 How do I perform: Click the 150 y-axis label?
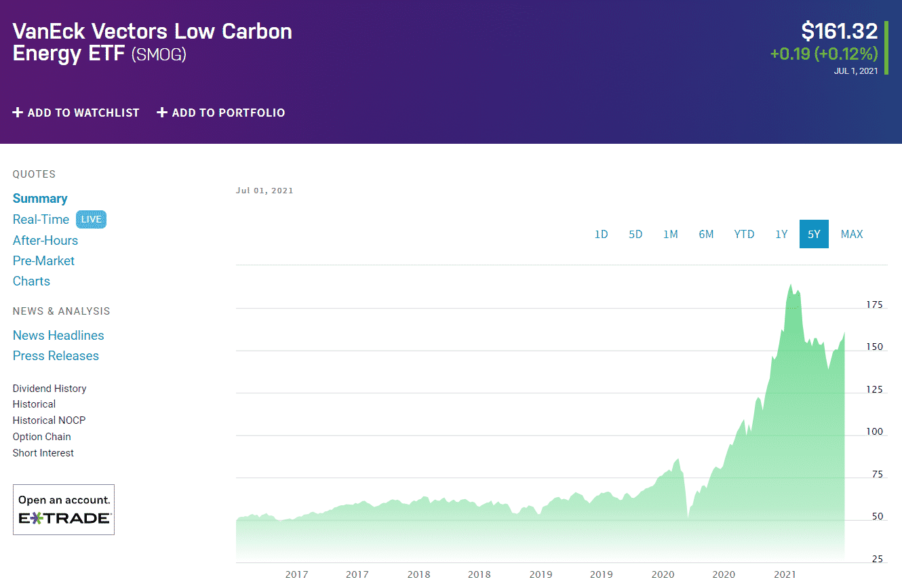tap(875, 347)
